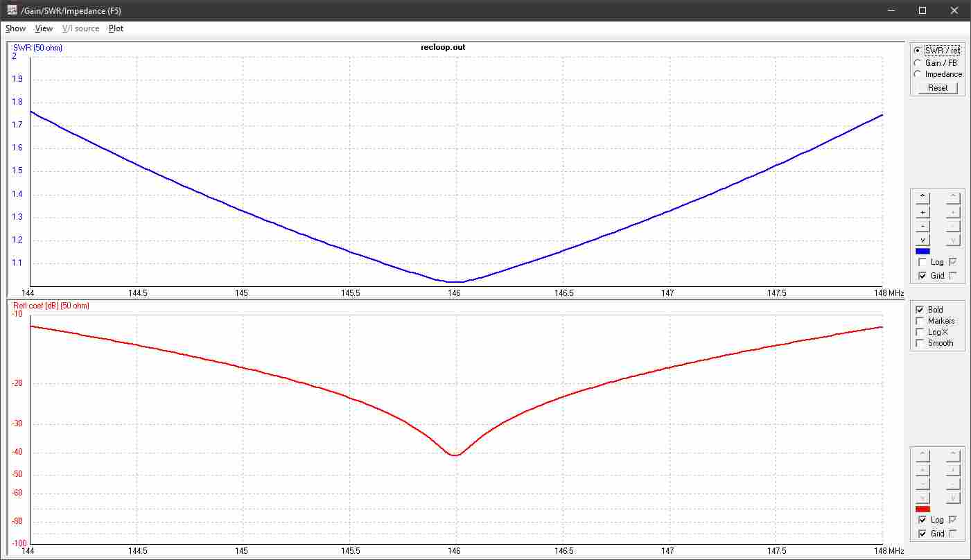Viewport: 971px width, 560px height.
Task: Choose the SWR / ref radio button
Action: tap(918, 51)
